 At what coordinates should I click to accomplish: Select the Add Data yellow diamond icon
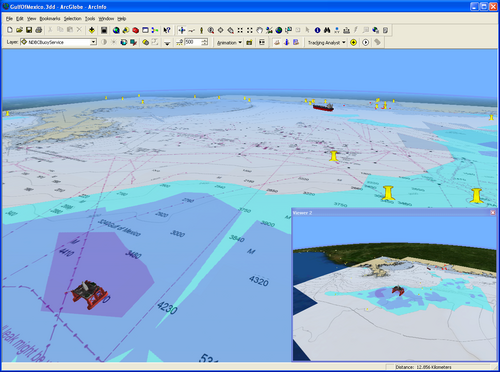point(92,30)
